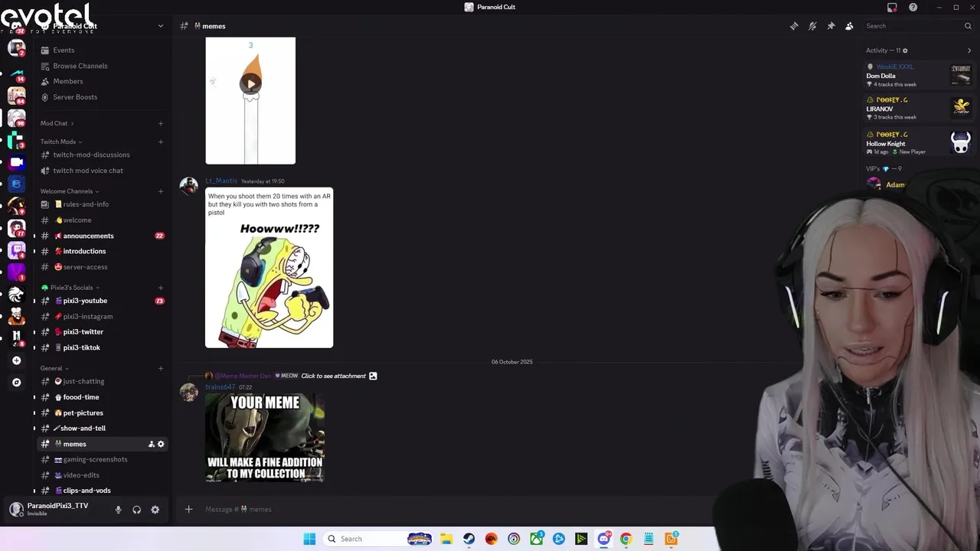Viewport: 980px width, 551px height.
Task: Open twitch-mod-discussions channel
Action: [101, 155]
